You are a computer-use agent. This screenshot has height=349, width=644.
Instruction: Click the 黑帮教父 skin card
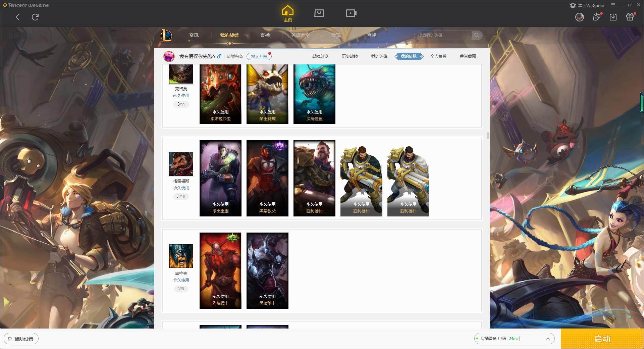267,178
